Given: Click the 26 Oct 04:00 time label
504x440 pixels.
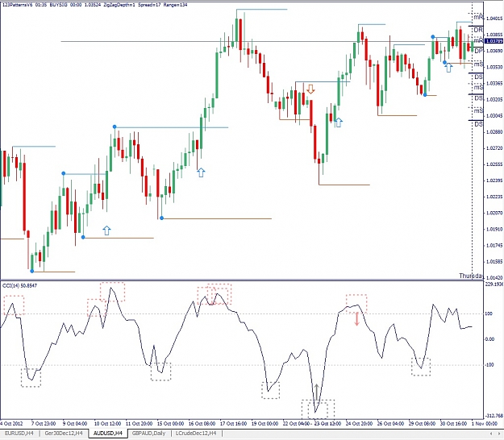Looking at the screenshot, I should pyautogui.click(x=390, y=424).
